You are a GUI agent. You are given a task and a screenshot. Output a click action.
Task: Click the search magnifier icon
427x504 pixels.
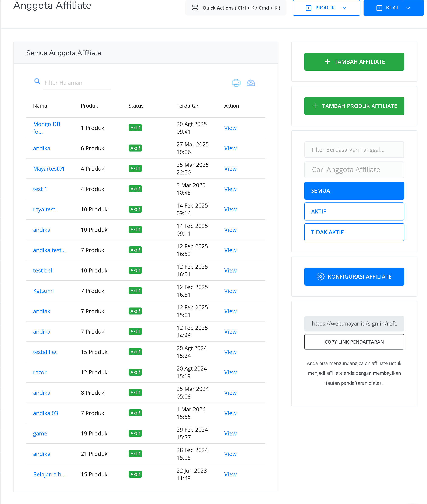click(37, 81)
